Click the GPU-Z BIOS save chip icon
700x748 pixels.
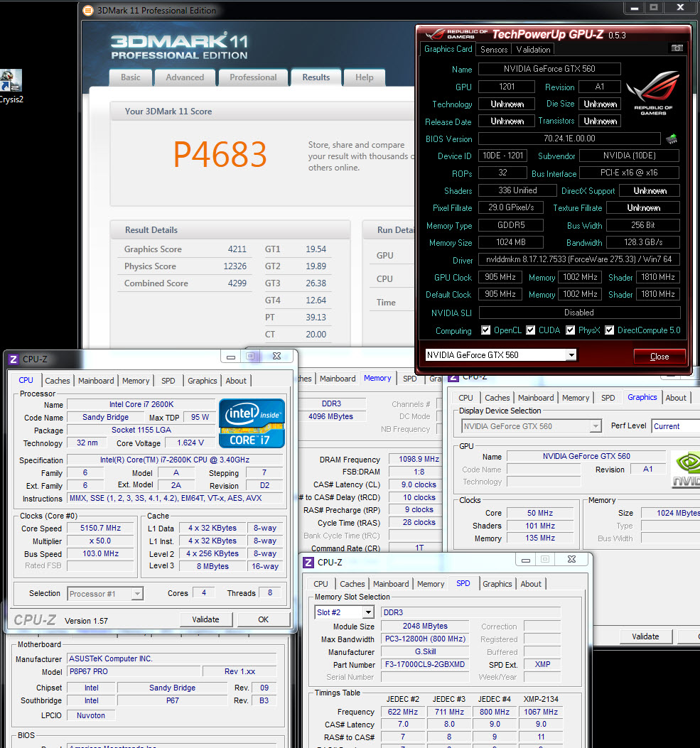point(672,139)
